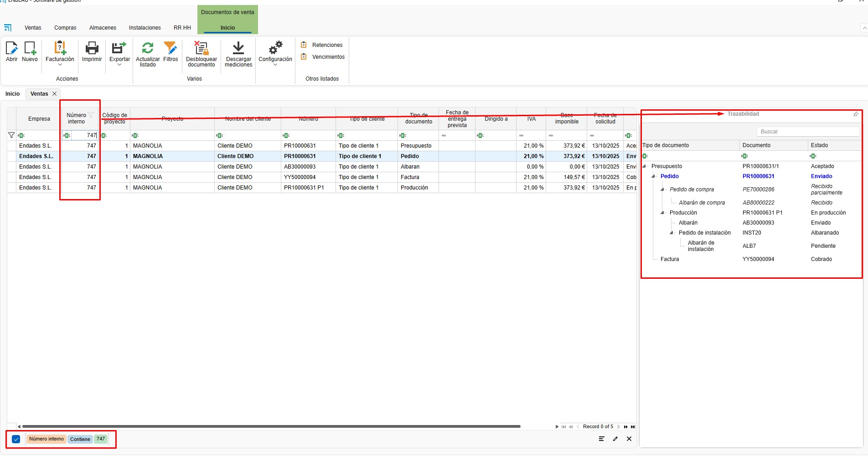The width and height of the screenshot is (868, 456).
Task: Open the Compras menu
Action: [65, 28]
